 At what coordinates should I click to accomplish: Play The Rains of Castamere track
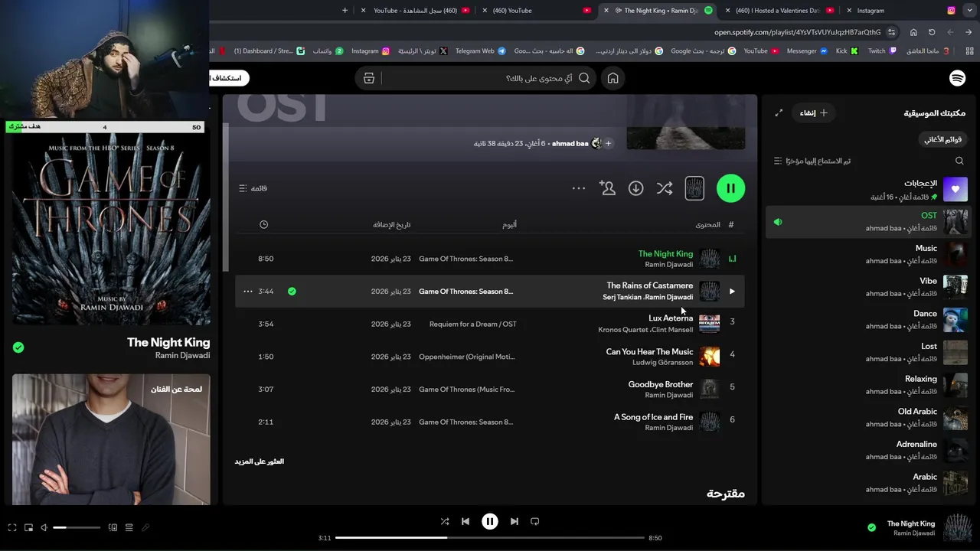pyautogui.click(x=732, y=292)
